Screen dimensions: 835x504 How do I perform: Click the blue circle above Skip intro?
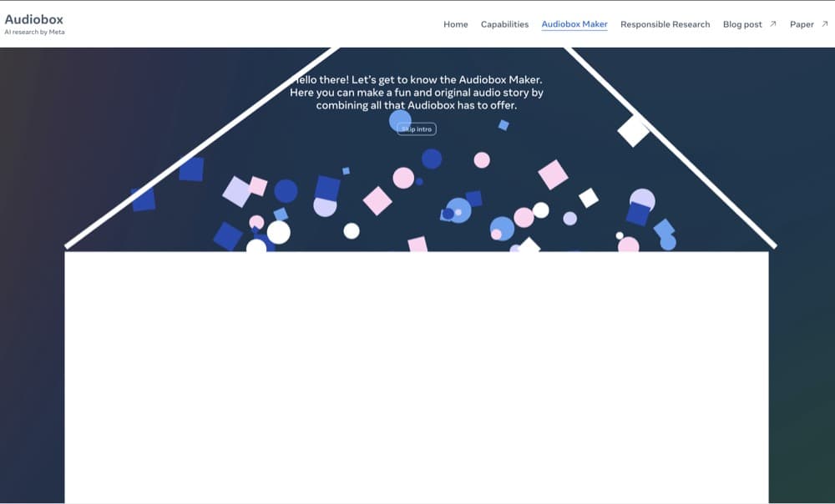click(402, 121)
